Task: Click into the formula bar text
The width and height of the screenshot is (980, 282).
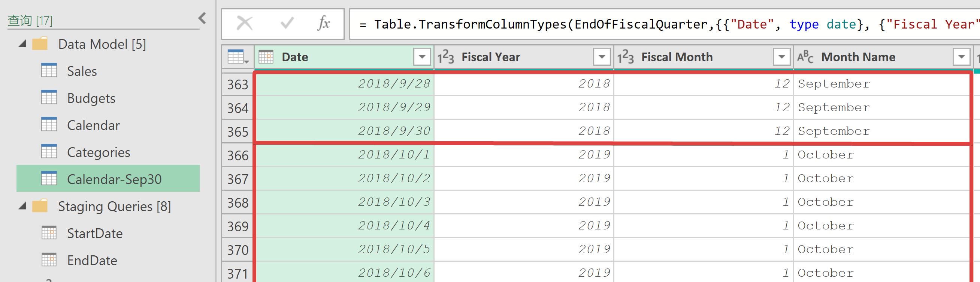Action: (664, 24)
